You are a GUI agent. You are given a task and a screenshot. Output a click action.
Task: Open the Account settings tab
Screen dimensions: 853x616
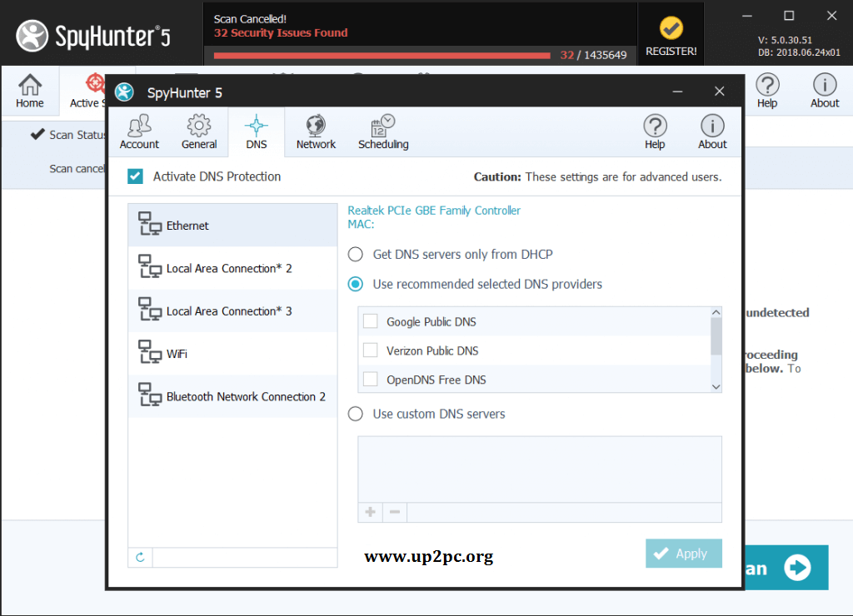[139, 132]
